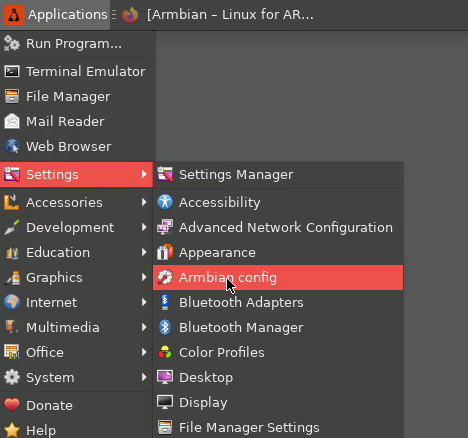The width and height of the screenshot is (468, 438).
Task: Click the Firefox icon in the taskbar
Action: tap(130, 15)
